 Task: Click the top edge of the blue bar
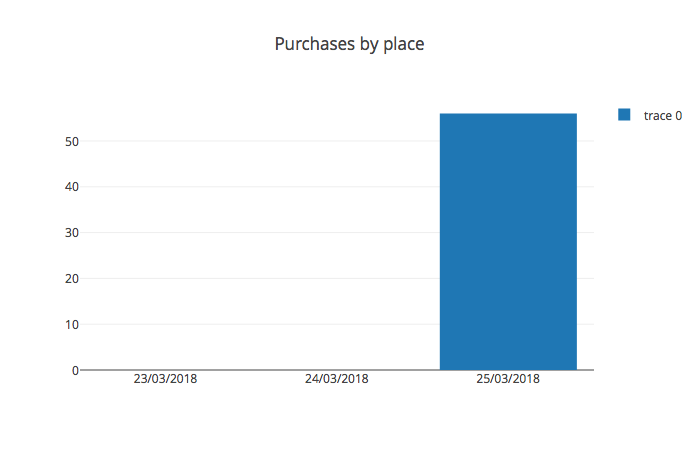coord(508,114)
